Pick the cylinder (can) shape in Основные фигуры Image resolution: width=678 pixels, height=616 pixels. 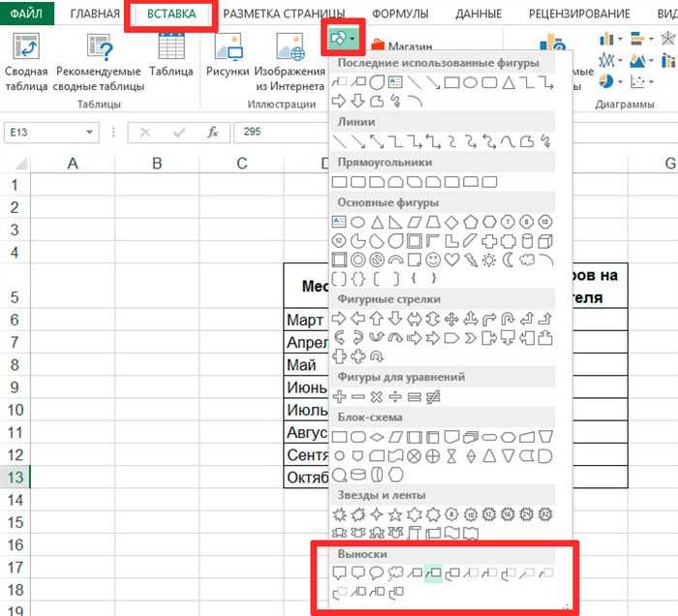coord(527,241)
